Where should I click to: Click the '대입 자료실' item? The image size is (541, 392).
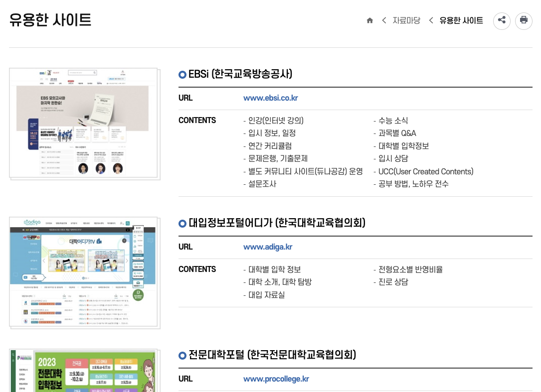[x=264, y=295]
